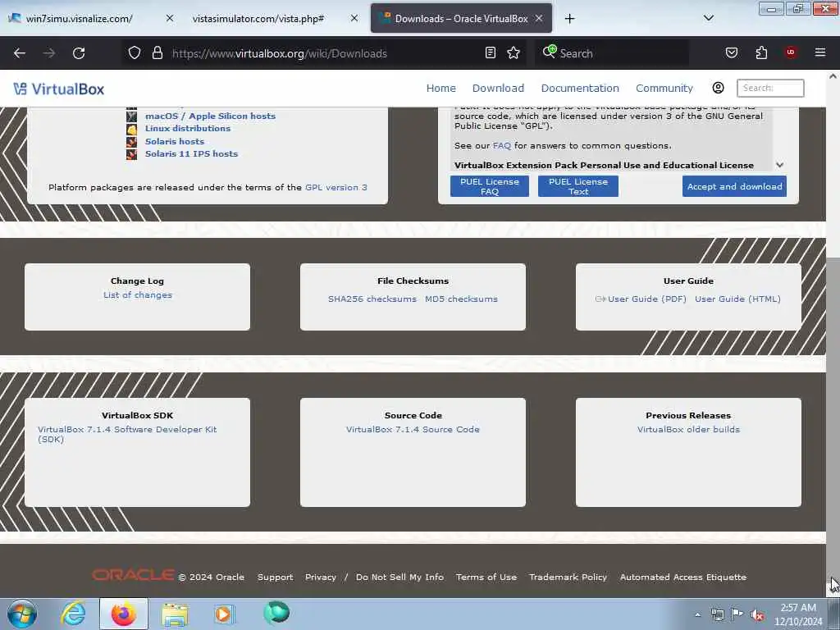The width and height of the screenshot is (840, 630).
Task: Click the license text box down arrow
Action: point(780,165)
